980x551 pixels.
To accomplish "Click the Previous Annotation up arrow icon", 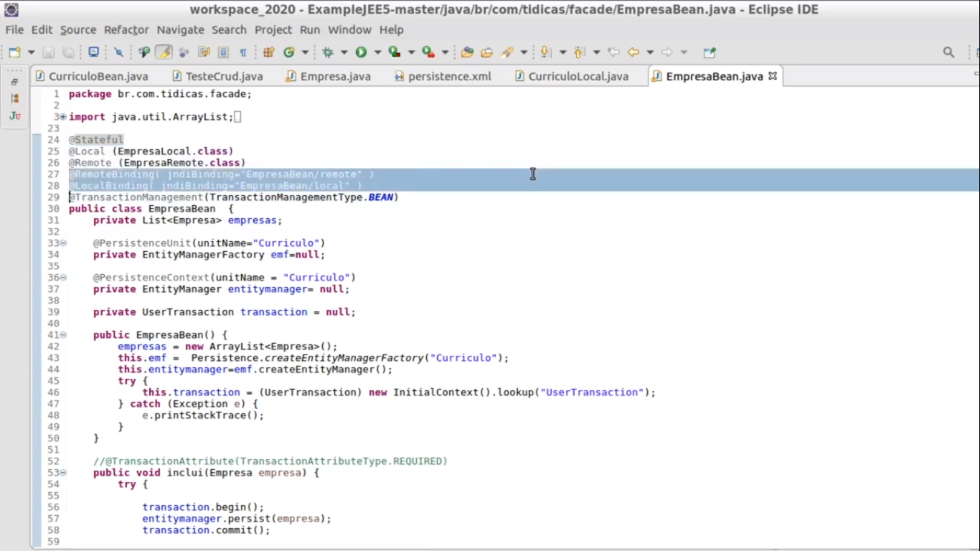I will 580,52.
